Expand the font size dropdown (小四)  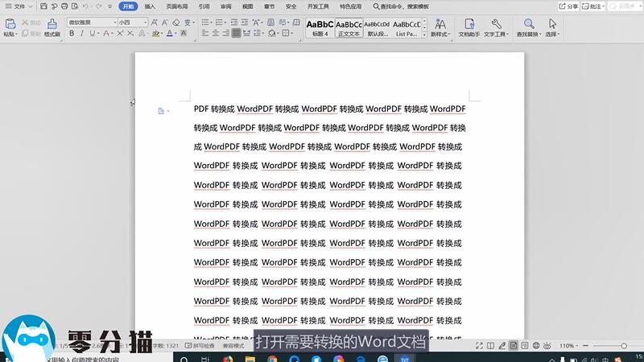(133, 23)
